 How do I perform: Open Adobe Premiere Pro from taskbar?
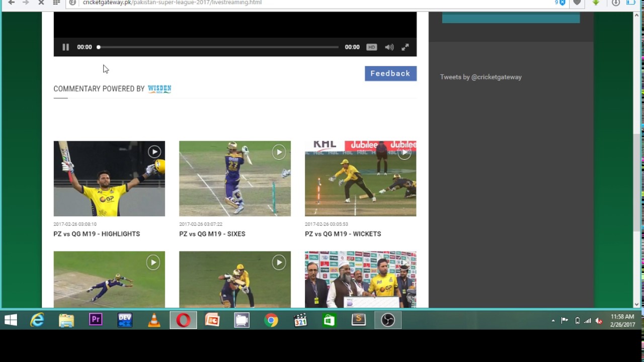[x=96, y=320]
